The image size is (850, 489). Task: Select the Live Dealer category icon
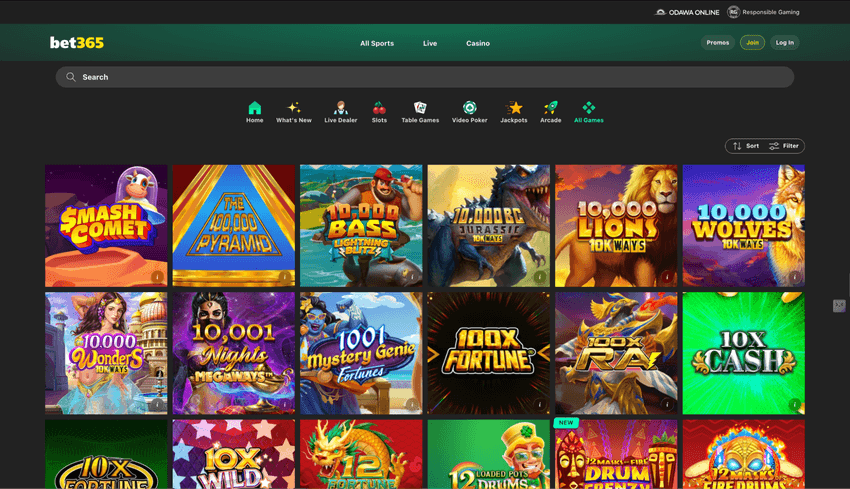(x=340, y=107)
